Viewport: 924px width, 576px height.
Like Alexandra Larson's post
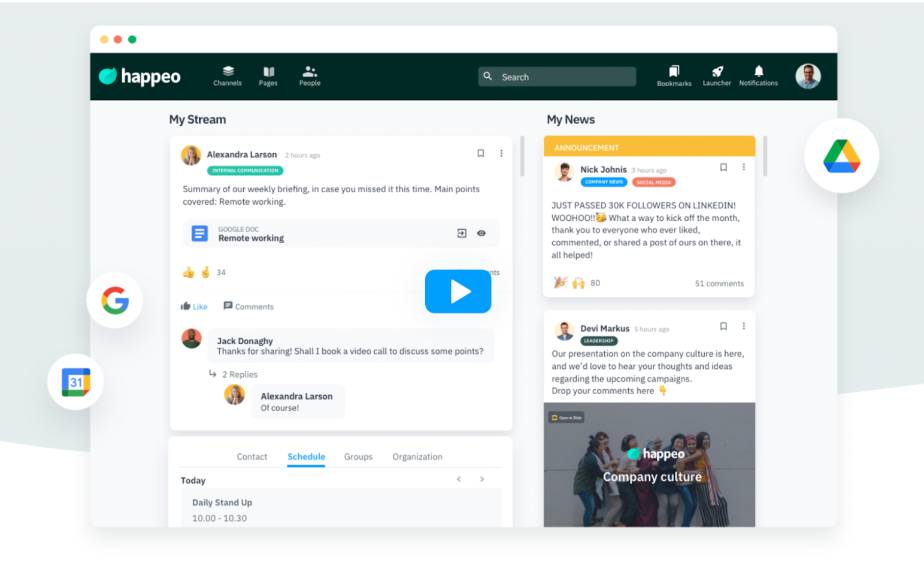(x=193, y=306)
